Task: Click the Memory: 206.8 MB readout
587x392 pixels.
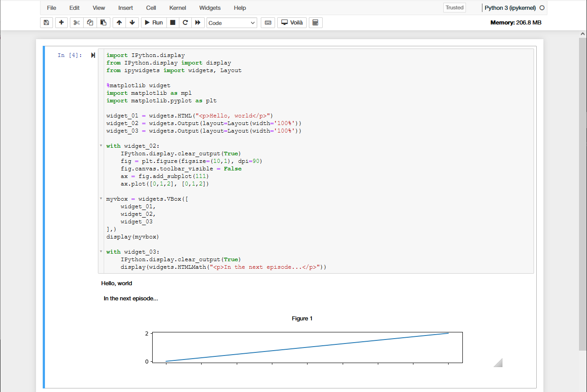Action: (516, 23)
